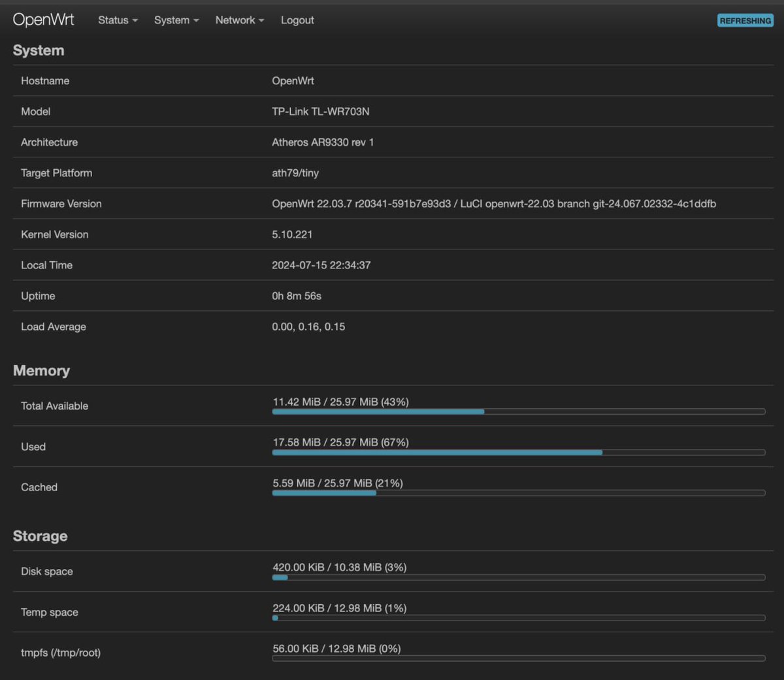Click the model value TP-Link TL-WR703N
784x680 pixels.
321,112
